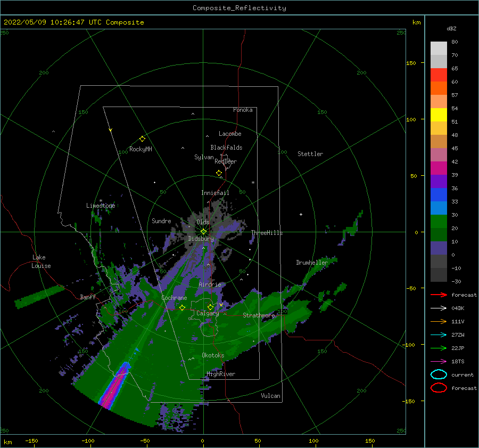The width and height of the screenshot is (479, 448).
Task: Select the RockyMH label text
Action: pyautogui.click(x=141, y=149)
